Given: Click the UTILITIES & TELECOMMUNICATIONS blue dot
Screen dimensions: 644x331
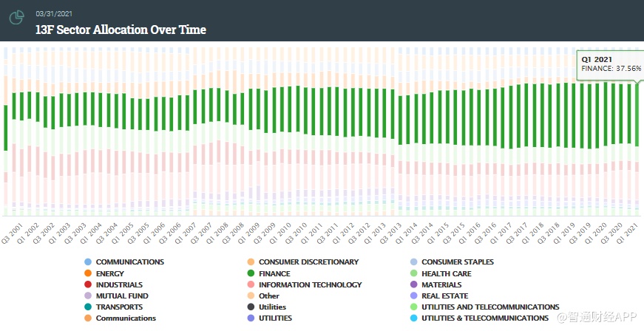Looking at the screenshot, I should [x=413, y=318].
